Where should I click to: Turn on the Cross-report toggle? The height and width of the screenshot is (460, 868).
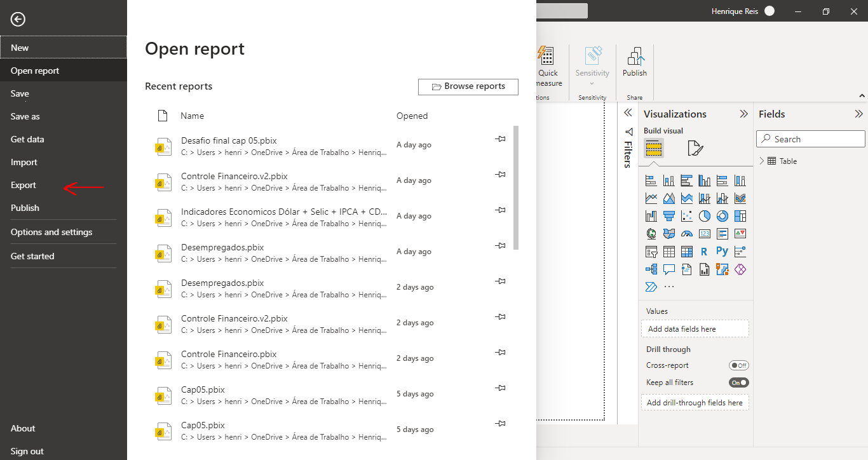tap(739, 365)
